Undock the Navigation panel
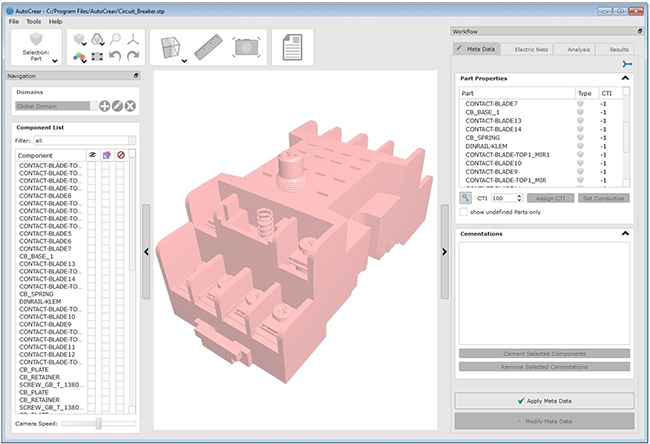The image size is (650, 444). pos(136,76)
